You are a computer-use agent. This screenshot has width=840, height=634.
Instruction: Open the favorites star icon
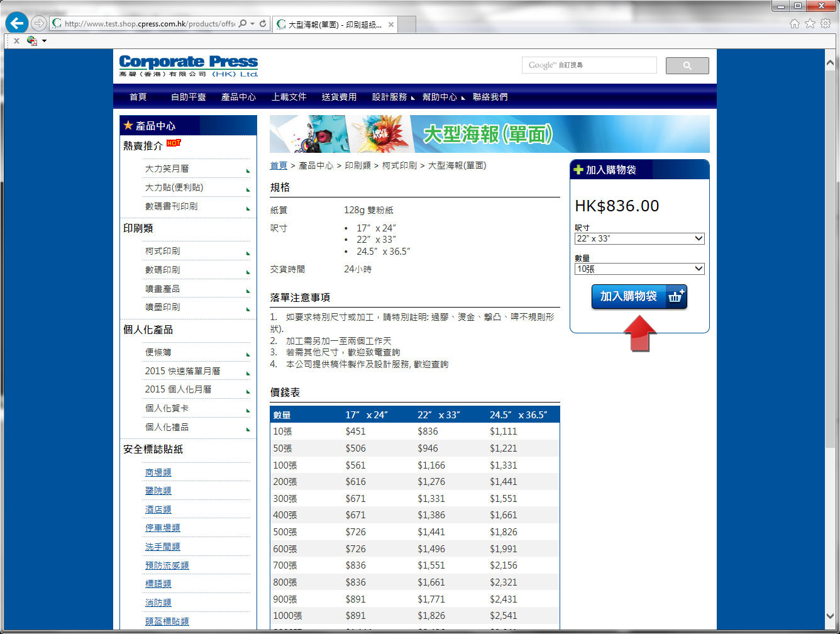(810, 23)
